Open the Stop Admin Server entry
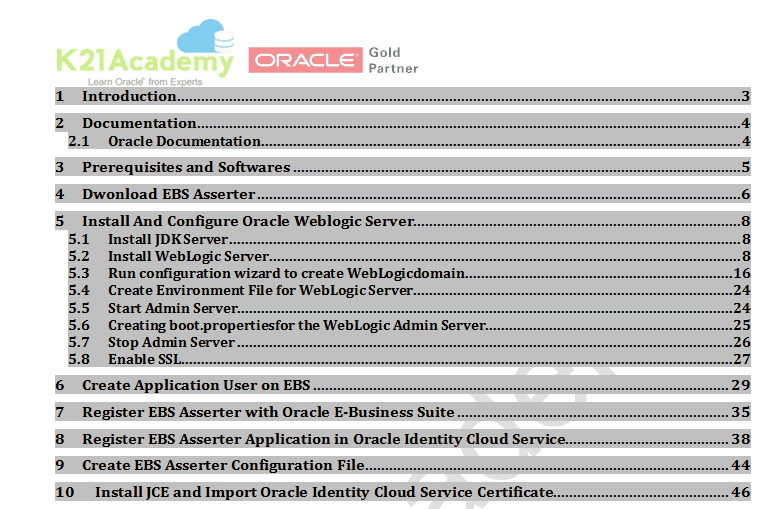Screen dimensions: 782x509 pos(171,342)
